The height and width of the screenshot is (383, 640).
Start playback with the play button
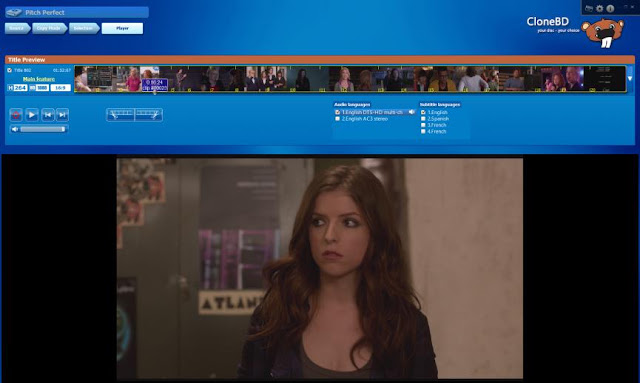point(32,115)
